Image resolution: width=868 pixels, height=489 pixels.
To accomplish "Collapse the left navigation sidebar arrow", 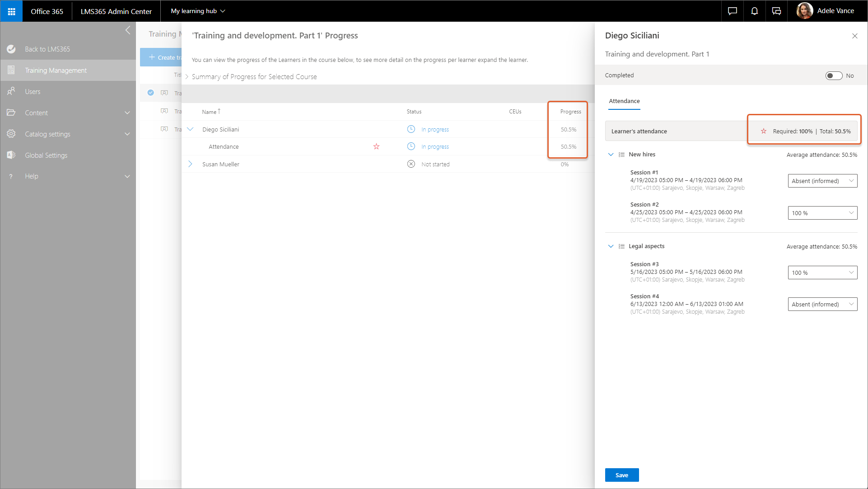I will (128, 30).
